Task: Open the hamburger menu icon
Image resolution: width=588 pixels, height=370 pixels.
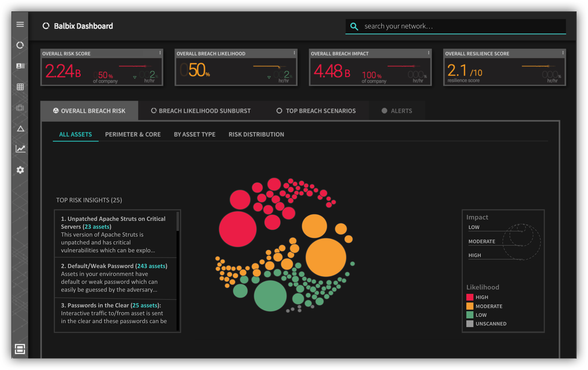Action: (x=20, y=24)
